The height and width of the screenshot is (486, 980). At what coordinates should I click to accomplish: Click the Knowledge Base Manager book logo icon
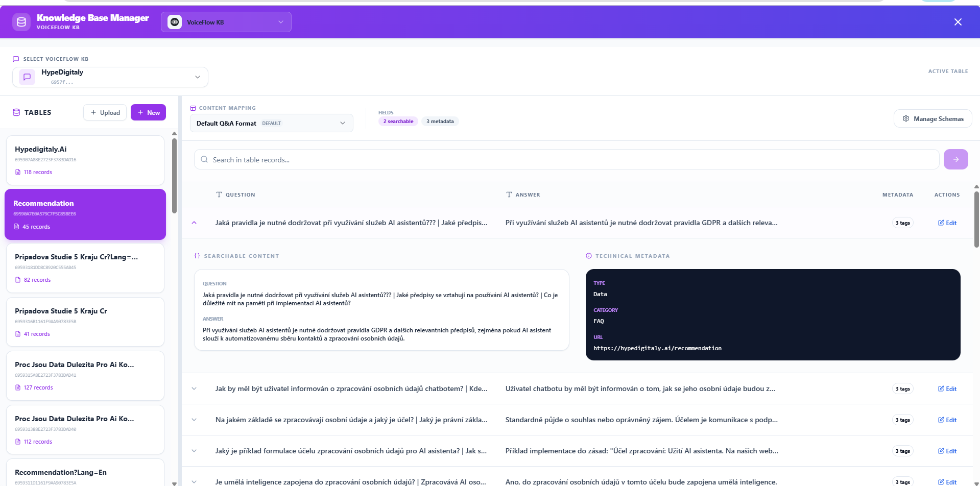(21, 22)
